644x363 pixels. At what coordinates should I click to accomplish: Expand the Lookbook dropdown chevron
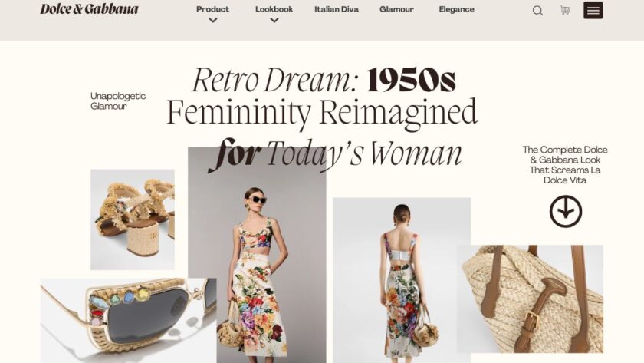(x=274, y=20)
